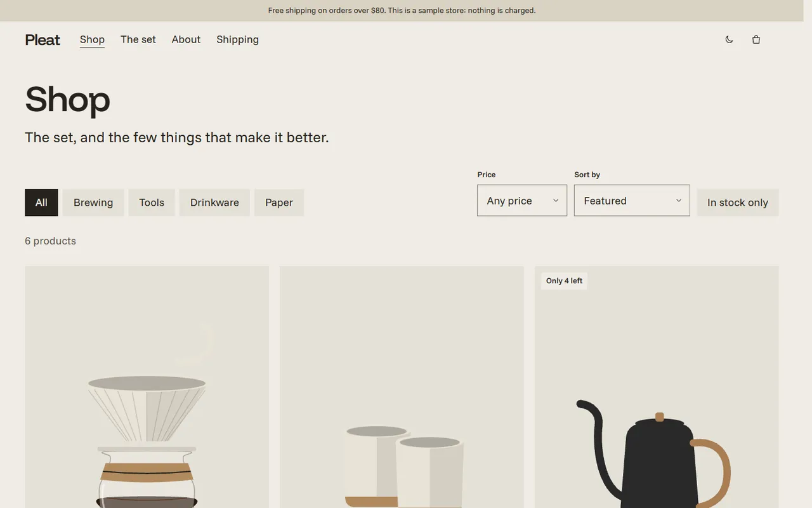This screenshot has height=508, width=812.
Task: Click the 'Only 4 left' badge
Action: (564, 281)
